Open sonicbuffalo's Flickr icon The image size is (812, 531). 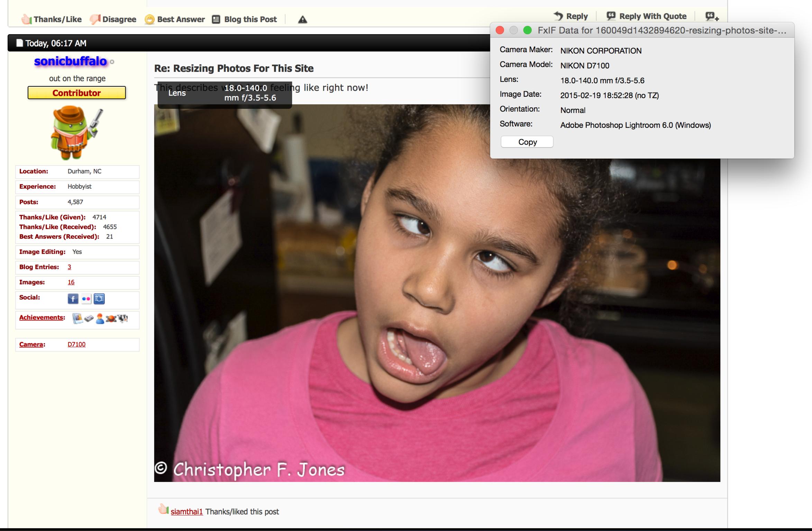tap(86, 299)
